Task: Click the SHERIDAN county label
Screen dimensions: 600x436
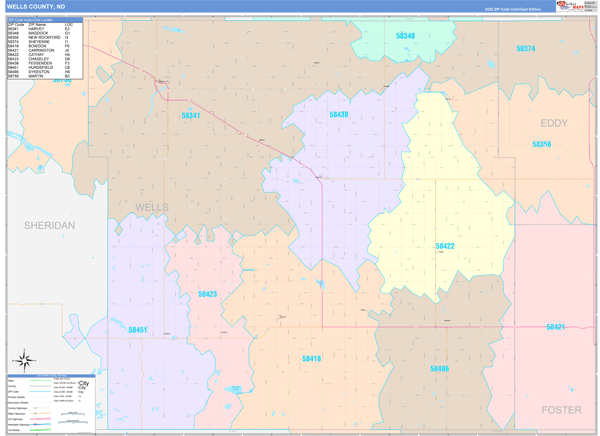Action: click(50, 226)
